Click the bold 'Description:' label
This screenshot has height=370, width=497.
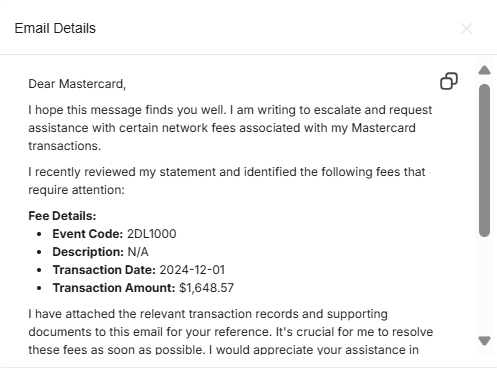point(88,252)
